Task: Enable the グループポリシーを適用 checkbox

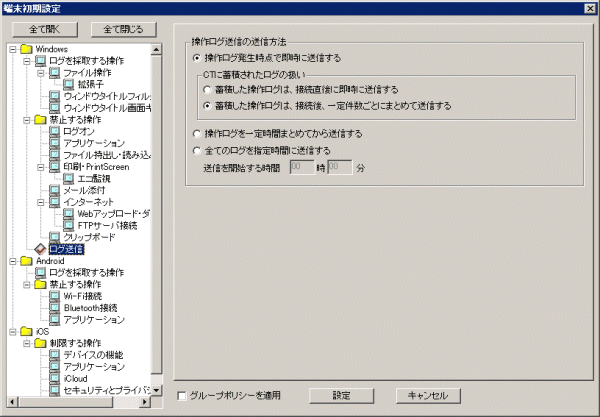Action: pyautogui.click(x=181, y=395)
